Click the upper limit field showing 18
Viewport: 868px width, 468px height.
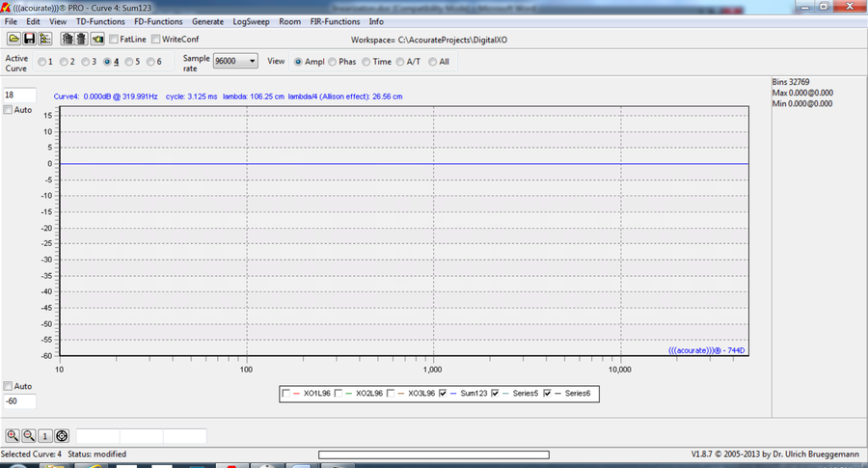click(19, 96)
